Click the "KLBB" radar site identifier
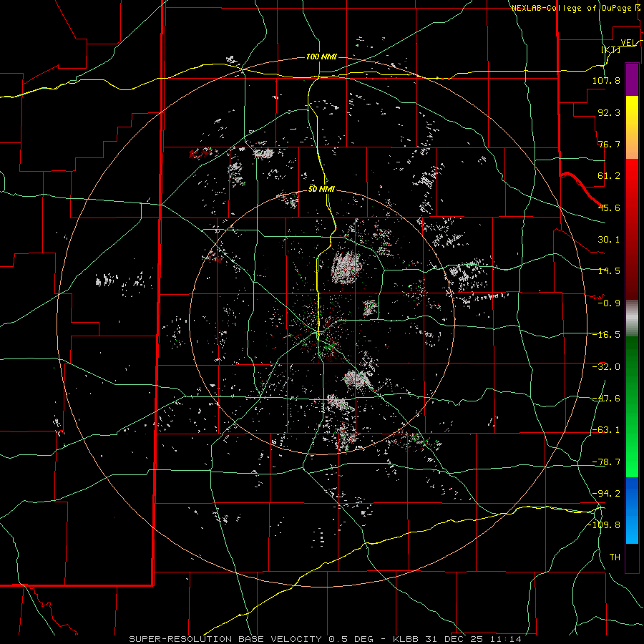Image resolution: width=644 pixels, height=644 pixels. point(406,639)
